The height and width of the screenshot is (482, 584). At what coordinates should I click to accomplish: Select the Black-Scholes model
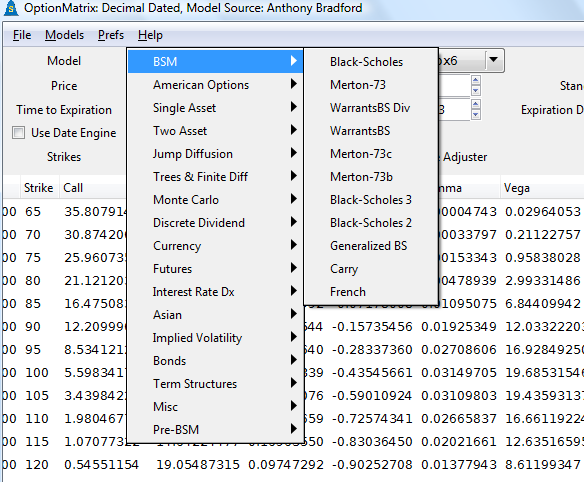coord(371,61)
